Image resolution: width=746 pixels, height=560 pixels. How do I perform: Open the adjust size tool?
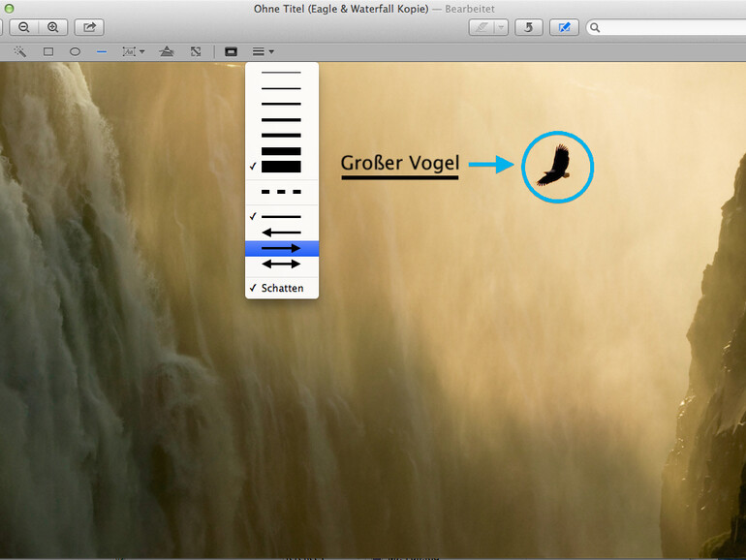196,51
